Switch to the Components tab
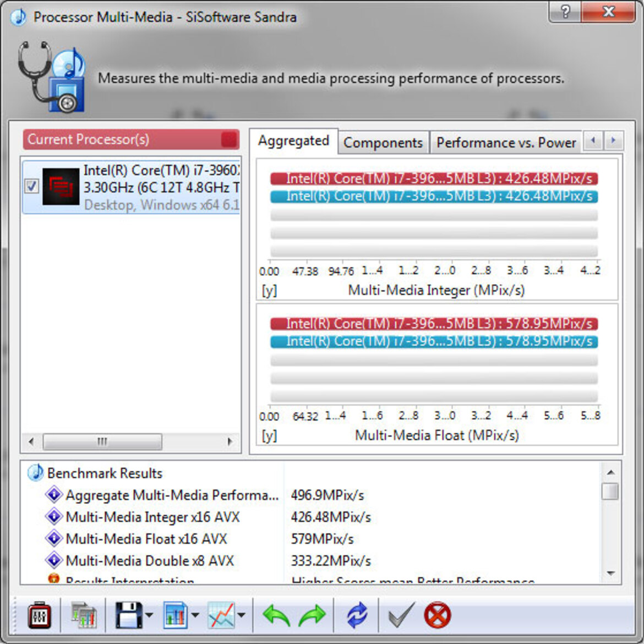 383,143
